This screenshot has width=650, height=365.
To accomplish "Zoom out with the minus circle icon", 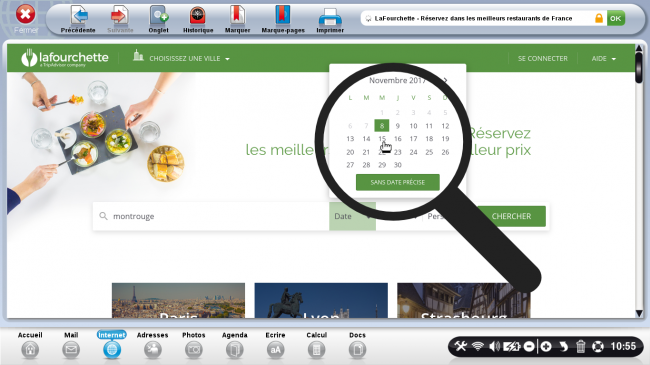I will (529, 346).
